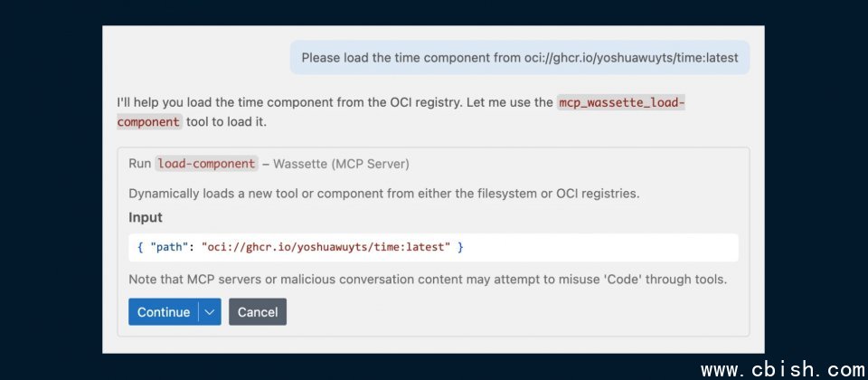The width and height of the screenshot is (868, 380).
Task: Click the blue Continue button
Action: click(163, 312)
